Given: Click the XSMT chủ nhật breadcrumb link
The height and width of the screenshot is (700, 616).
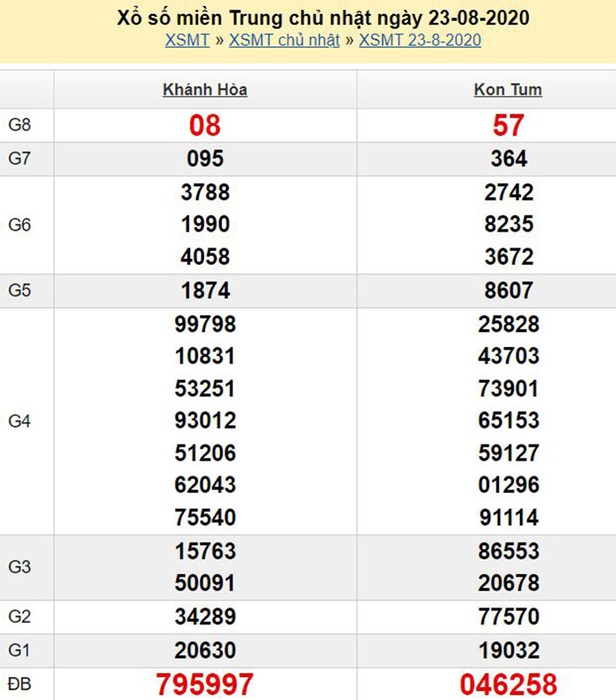Looking at the screenshot, I should point(284,41).
